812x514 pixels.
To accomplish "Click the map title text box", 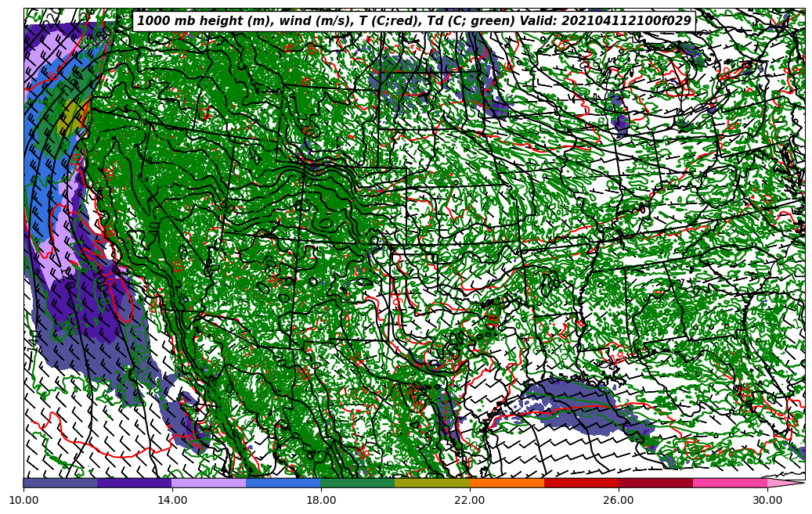I will 413,20.
